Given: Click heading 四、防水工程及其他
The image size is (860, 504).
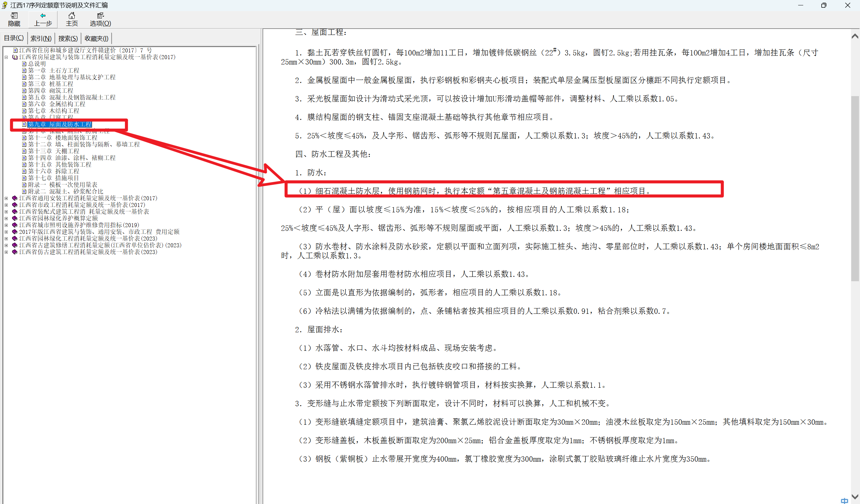Looking at the screenshot, I should click(333, 154).
